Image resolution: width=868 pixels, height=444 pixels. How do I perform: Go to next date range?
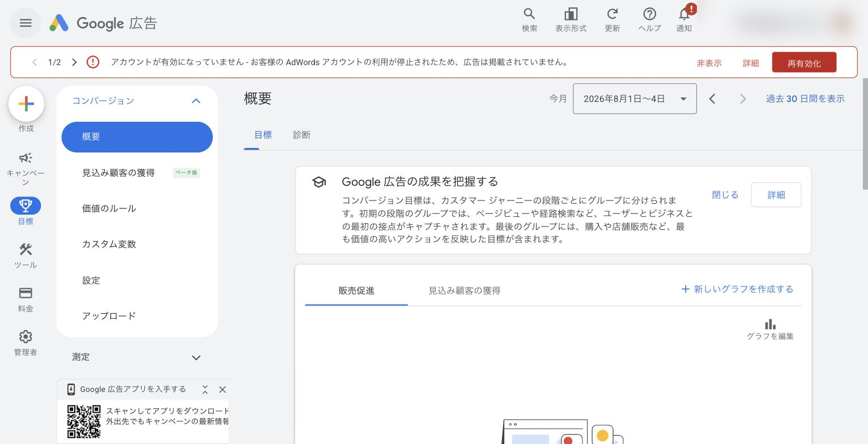(743, 99)
